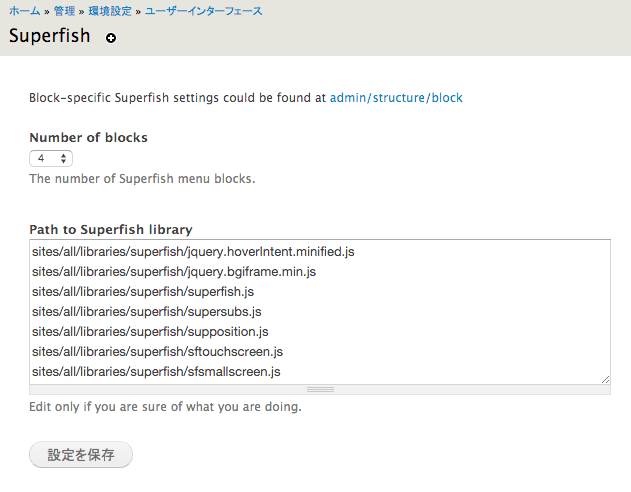631x492 pixels.
Task: Go to the 管理 breadcrumb link
Action: coord(64,11)
